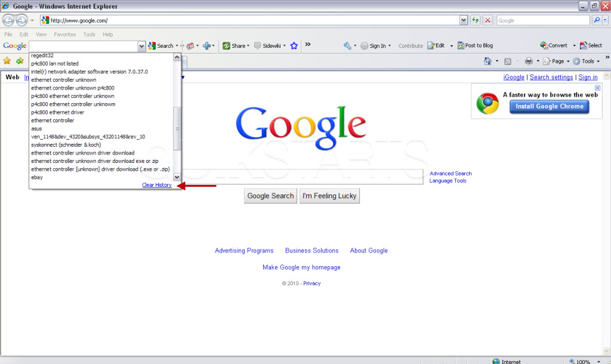This screenshot has height=364, width=611.
Task: Open the Share button dropdown arrow
Action: (248, 45)
